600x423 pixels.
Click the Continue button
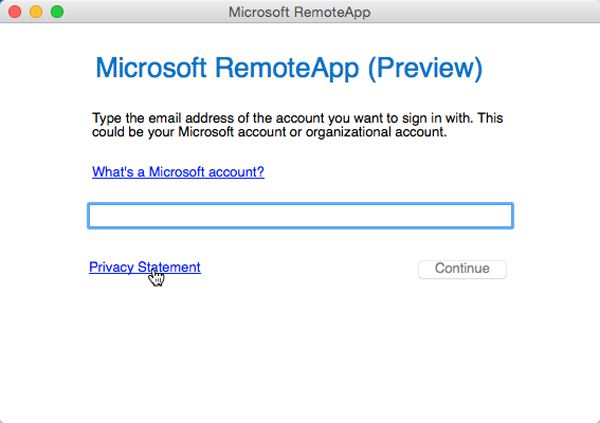[462, 269]
